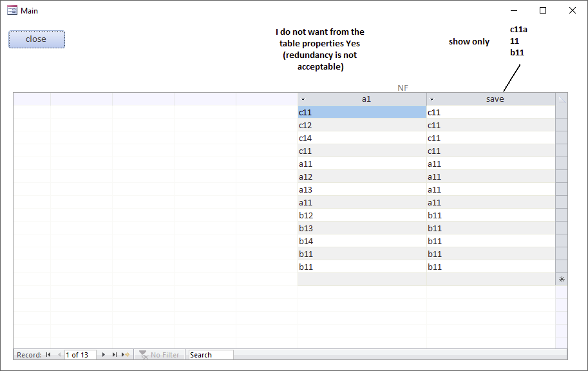The height and width of the screenshot is (371, 588).
Task: Click save value c11 in the c14 row
Action: pos(491,138)
